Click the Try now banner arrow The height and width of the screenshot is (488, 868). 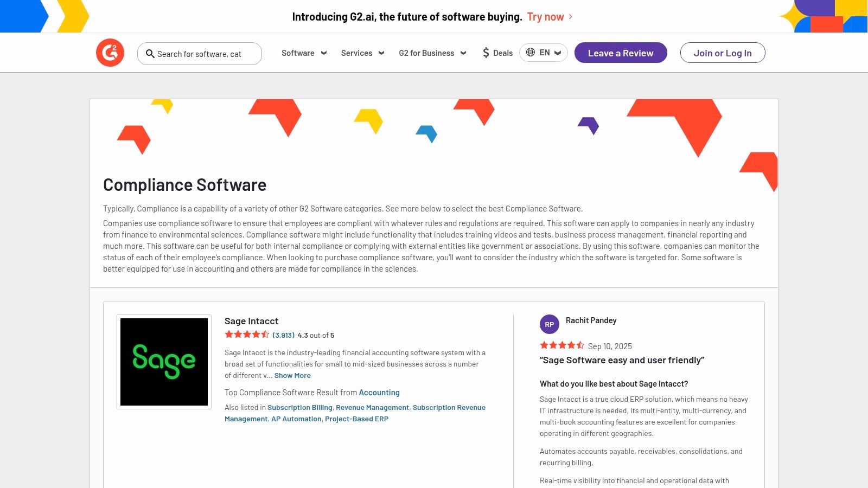571,17
